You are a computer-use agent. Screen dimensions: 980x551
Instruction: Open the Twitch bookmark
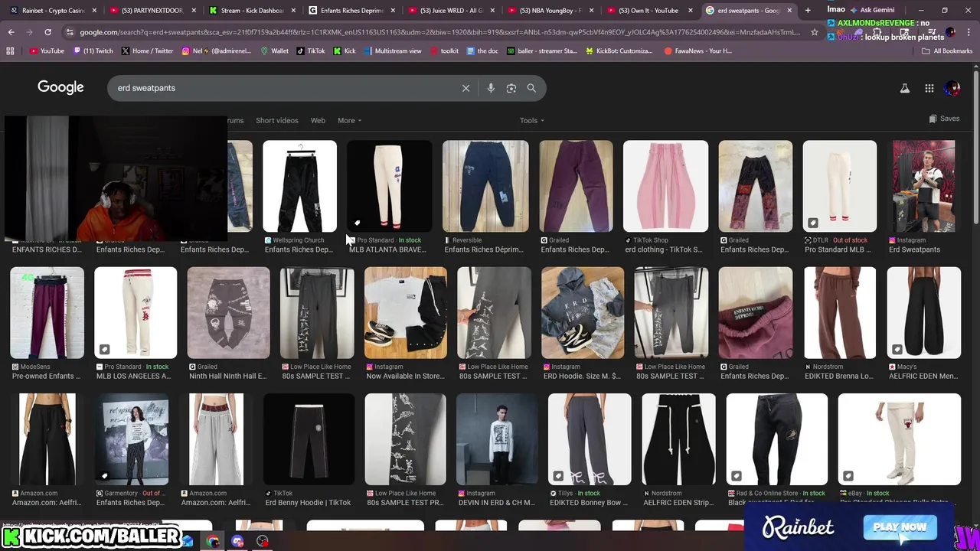click(93, 51)
